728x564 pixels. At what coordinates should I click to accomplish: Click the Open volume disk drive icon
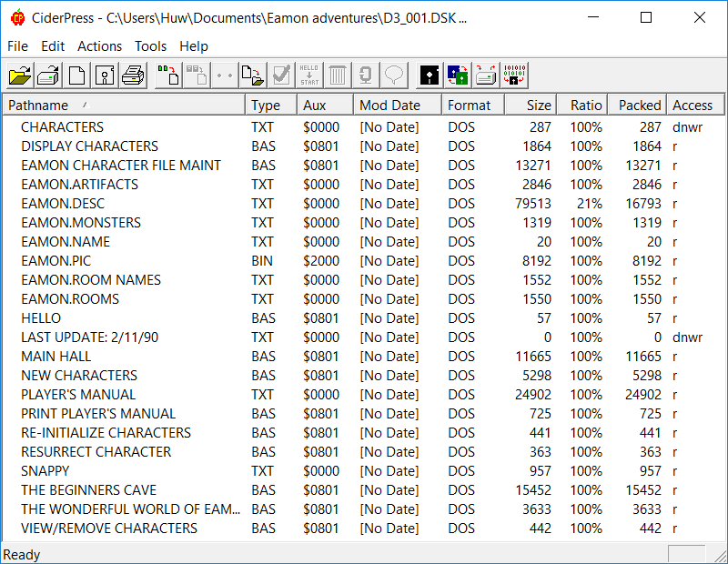click(48, 75)
